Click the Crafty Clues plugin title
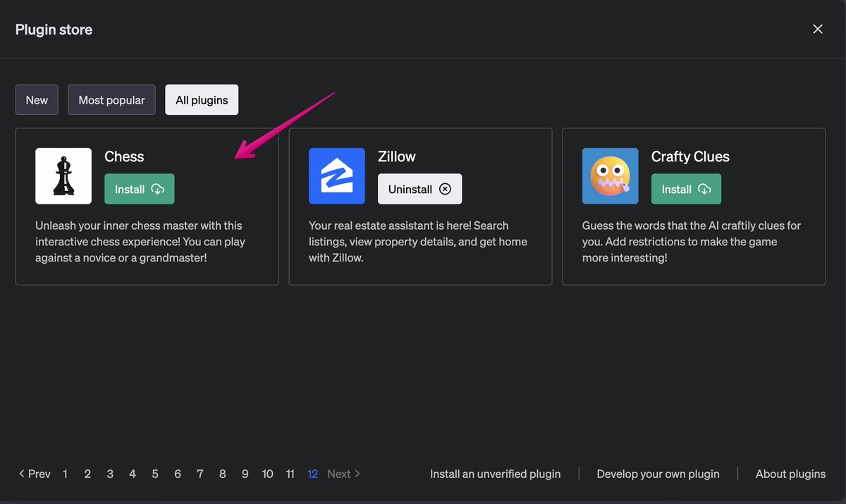 click(x=690, y=156)
